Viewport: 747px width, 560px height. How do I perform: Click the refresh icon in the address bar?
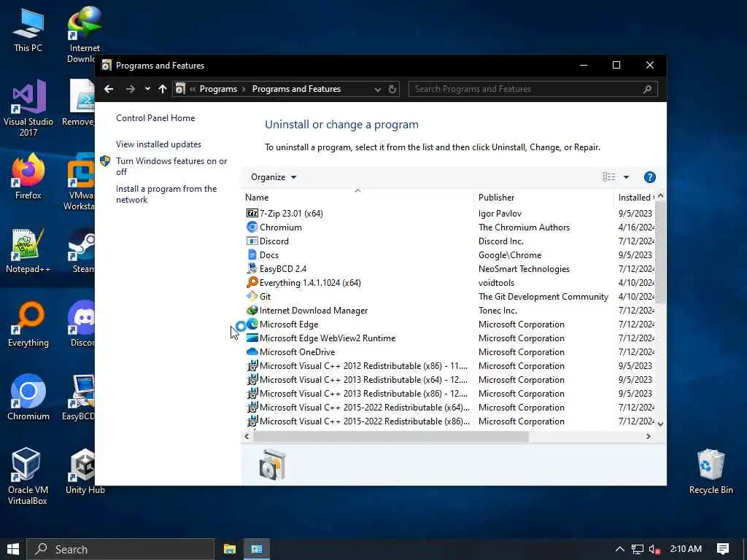click(x=392, y=89)
